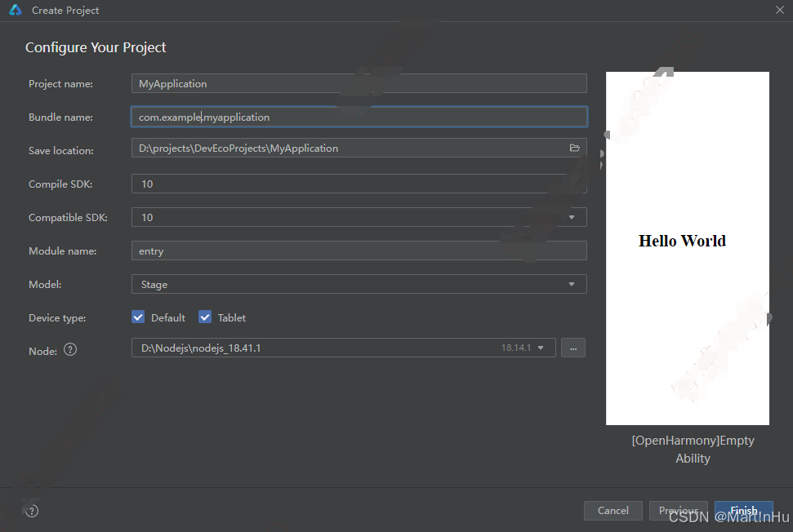The width and height of the screenshot is (793, 532).
Task: Focus the Project name field
Action: (359, 83)
